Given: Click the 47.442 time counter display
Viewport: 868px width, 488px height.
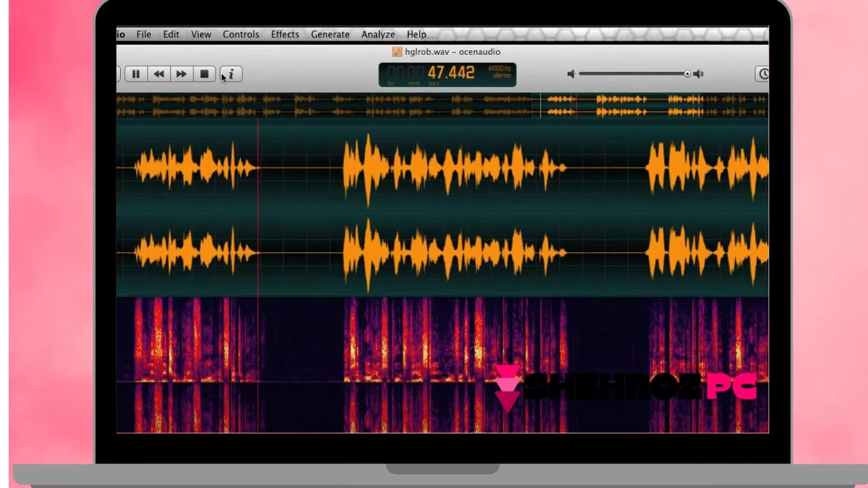Looking at the screenshot, I should [450, 73].
